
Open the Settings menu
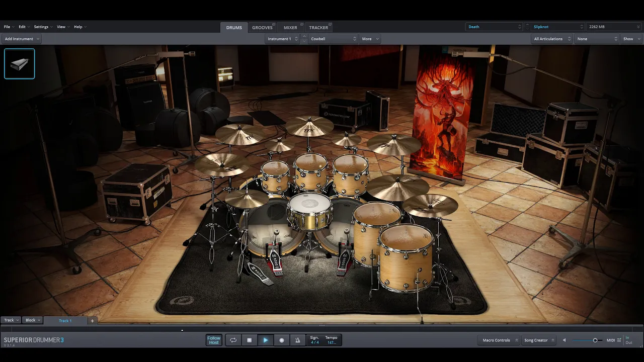[x=43, y=27]
